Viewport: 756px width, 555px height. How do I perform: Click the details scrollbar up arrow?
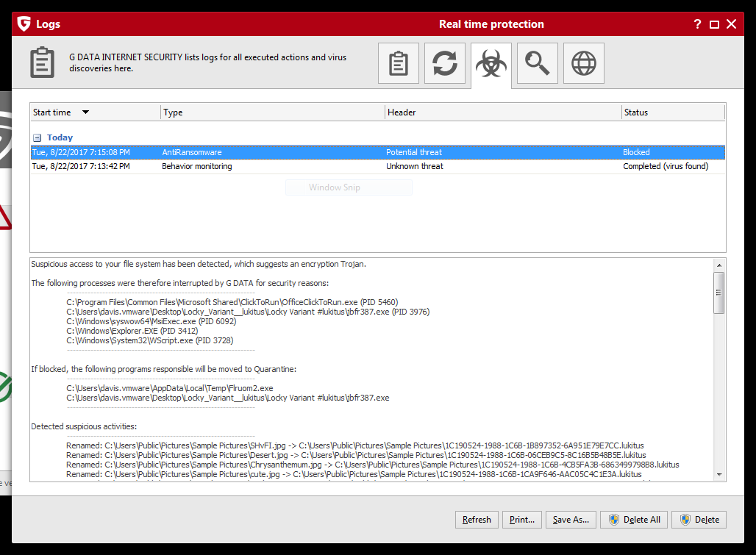(x=719, y=265)
